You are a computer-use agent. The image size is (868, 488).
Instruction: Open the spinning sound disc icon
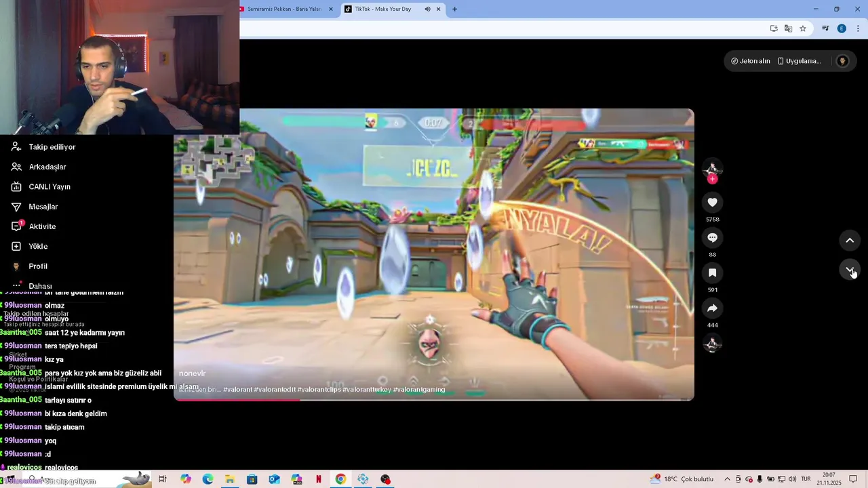[x=712, y=344]
